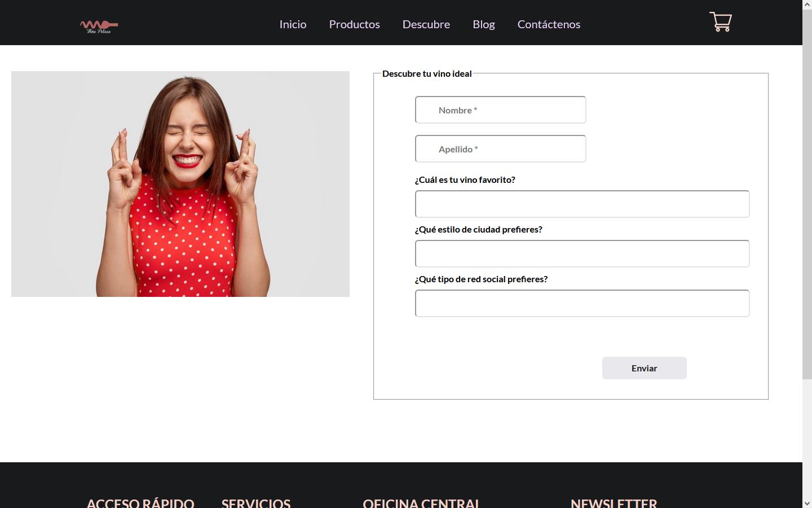Open the Contáctenos page
The height and width of the screenshot is (508, 812).
pyautogui.click(x=549, y=24)
